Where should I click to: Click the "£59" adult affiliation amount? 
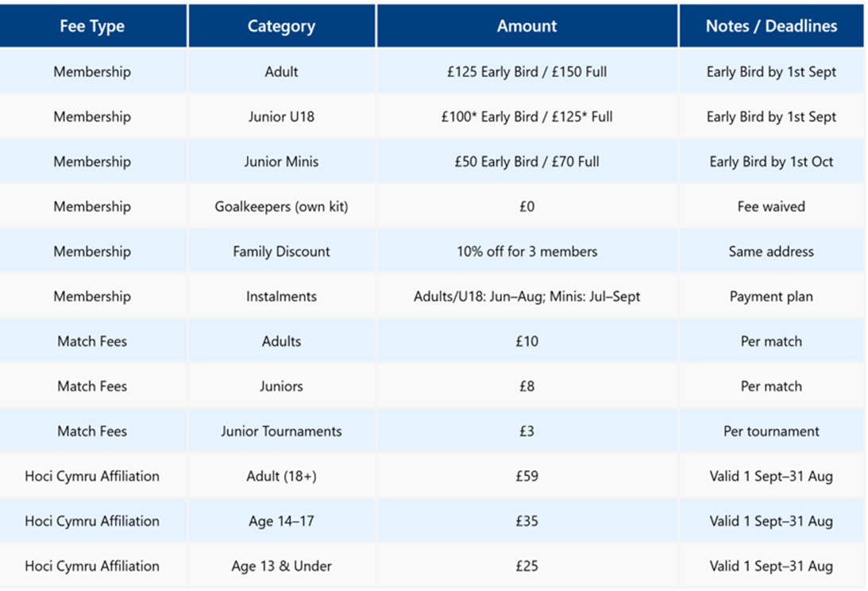click(527, 477)
